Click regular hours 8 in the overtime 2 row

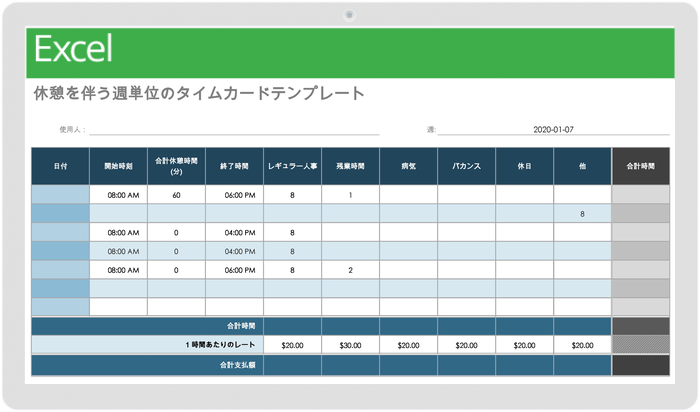coord(292,270)
